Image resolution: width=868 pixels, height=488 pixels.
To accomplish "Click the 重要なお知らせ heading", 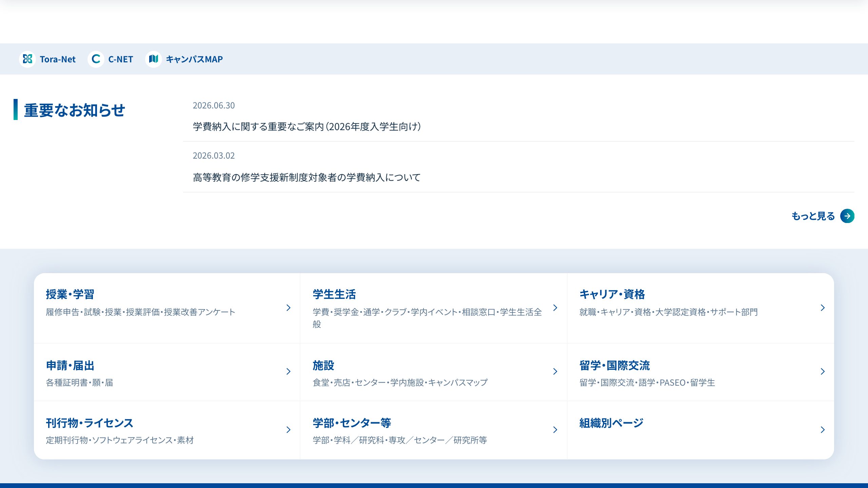I will (74, 110).
